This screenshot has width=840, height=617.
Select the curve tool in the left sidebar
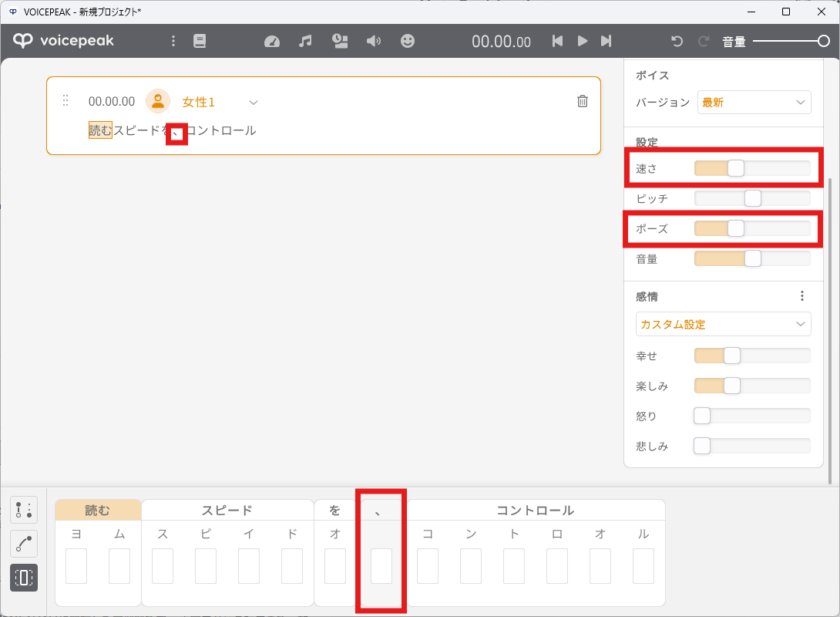(24, 544)
